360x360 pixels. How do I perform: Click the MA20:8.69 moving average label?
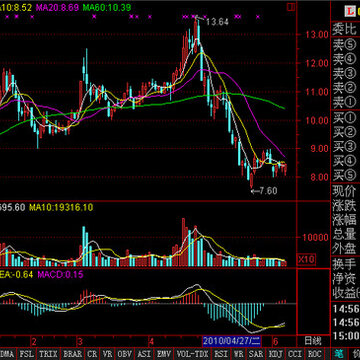[57, 7]
